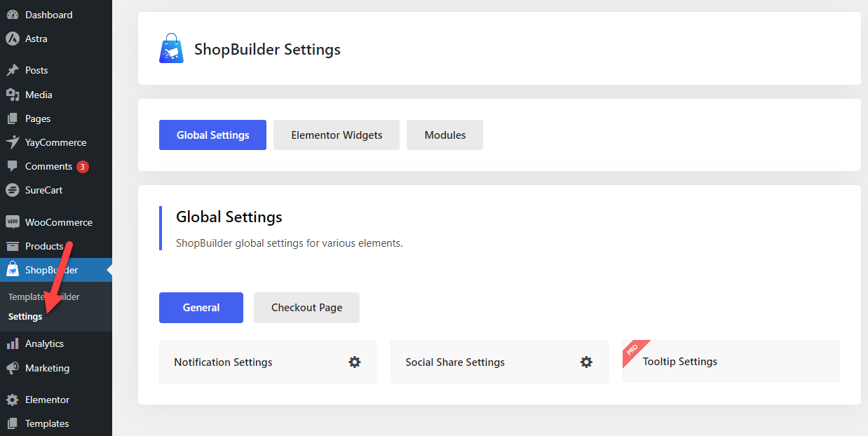
Task: Switch to Global Settings tab
Action: tap(213, 135)
